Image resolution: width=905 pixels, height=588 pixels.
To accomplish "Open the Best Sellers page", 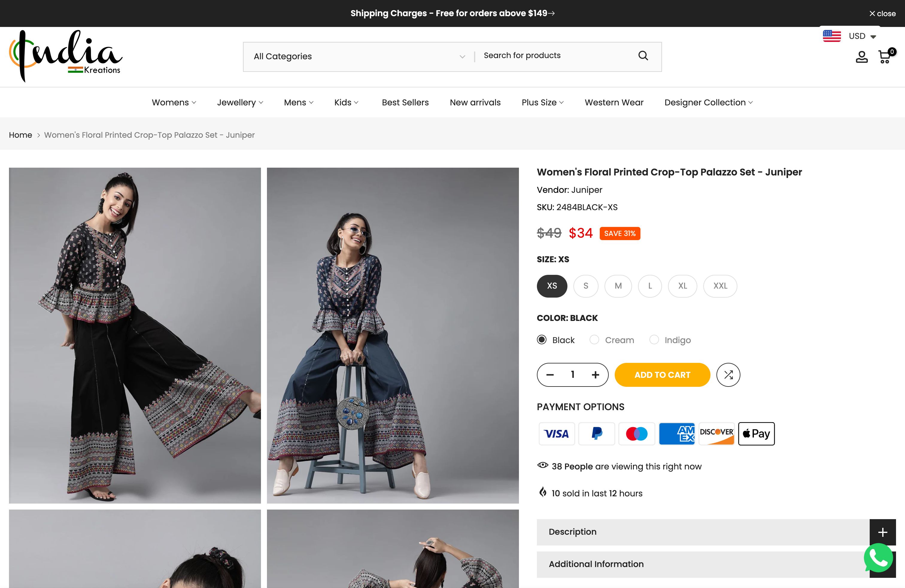I will pos(405,103).
